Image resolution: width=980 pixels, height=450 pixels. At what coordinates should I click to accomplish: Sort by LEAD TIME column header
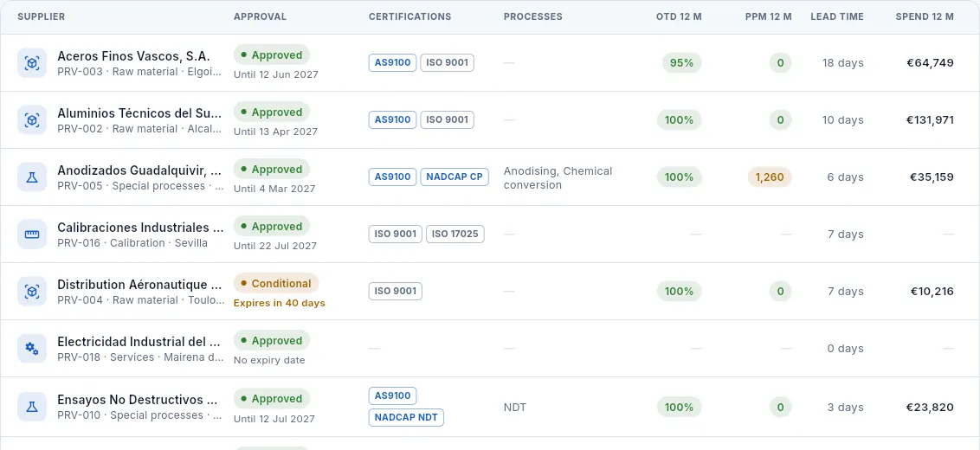(837, 17)
